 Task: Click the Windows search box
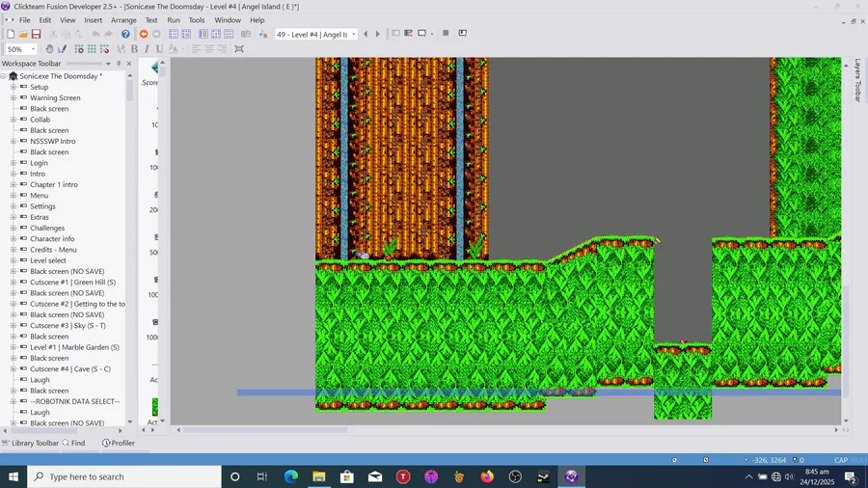tap(124, 476)
